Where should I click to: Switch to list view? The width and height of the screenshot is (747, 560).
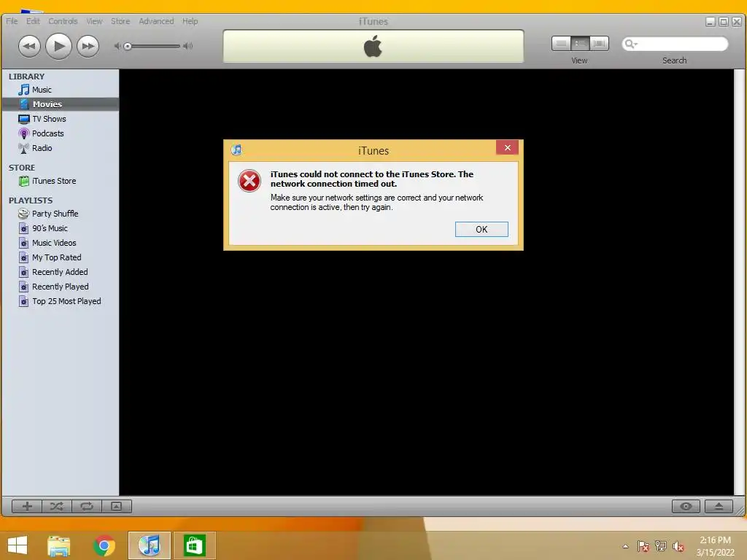(561, 44)
